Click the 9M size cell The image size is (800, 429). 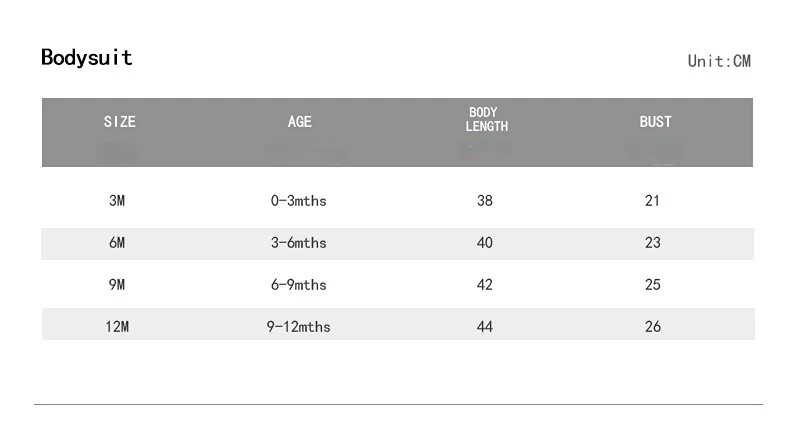[x=117, y=284]
